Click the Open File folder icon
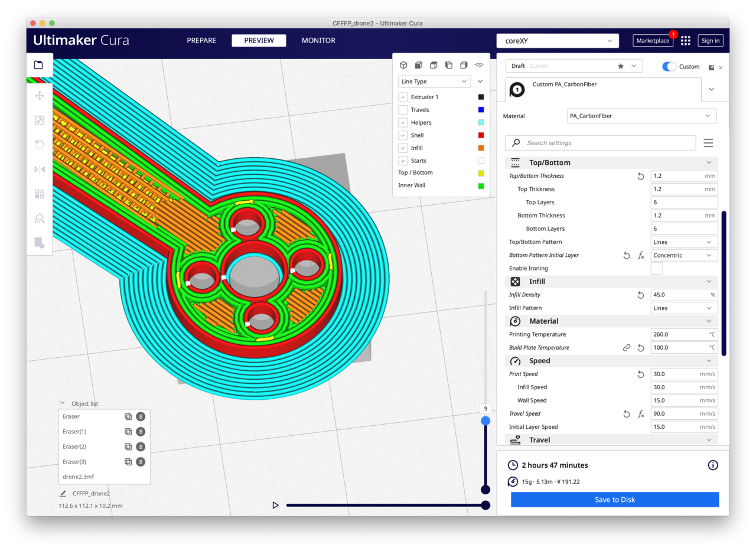This screenshot has width=756, height=551. point(39,65)
